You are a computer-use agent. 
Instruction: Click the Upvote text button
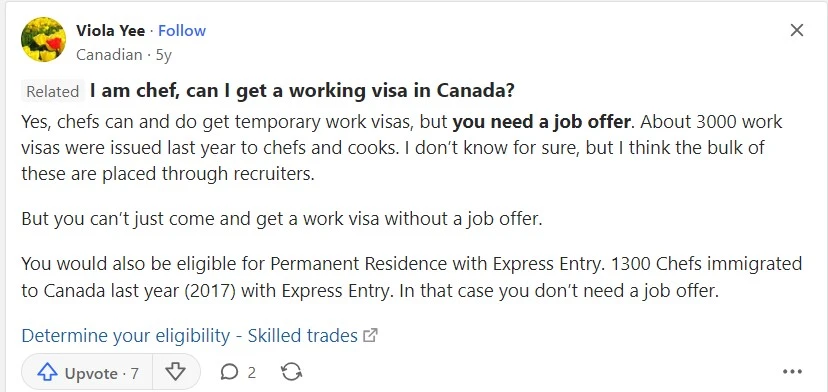point(91,374)
